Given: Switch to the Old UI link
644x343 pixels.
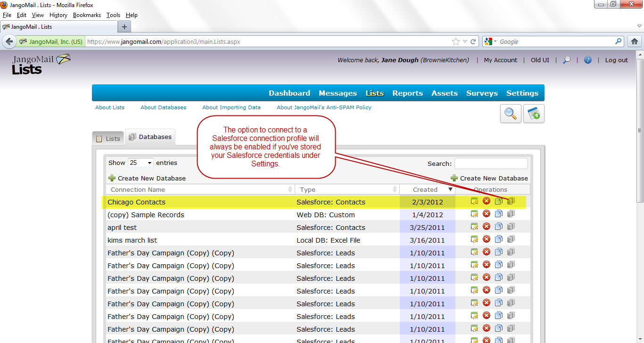Looking at the screenshot, I should 540,60.
